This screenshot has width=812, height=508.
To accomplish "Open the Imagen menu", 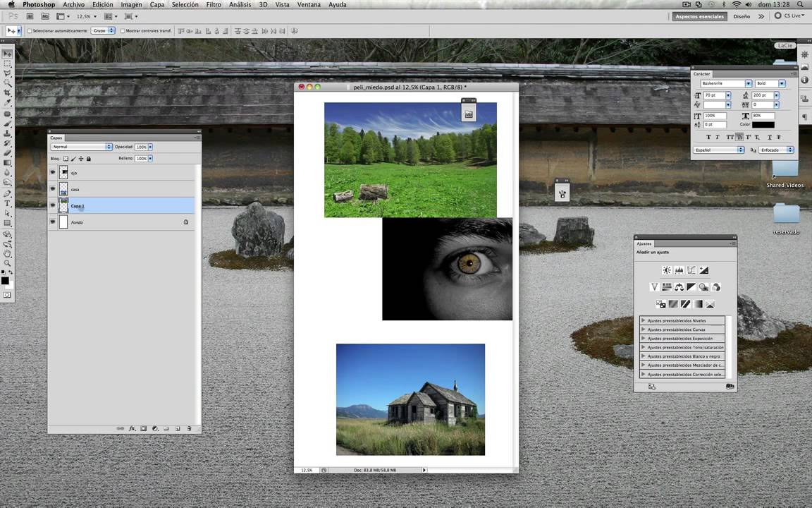I will 132,4.
